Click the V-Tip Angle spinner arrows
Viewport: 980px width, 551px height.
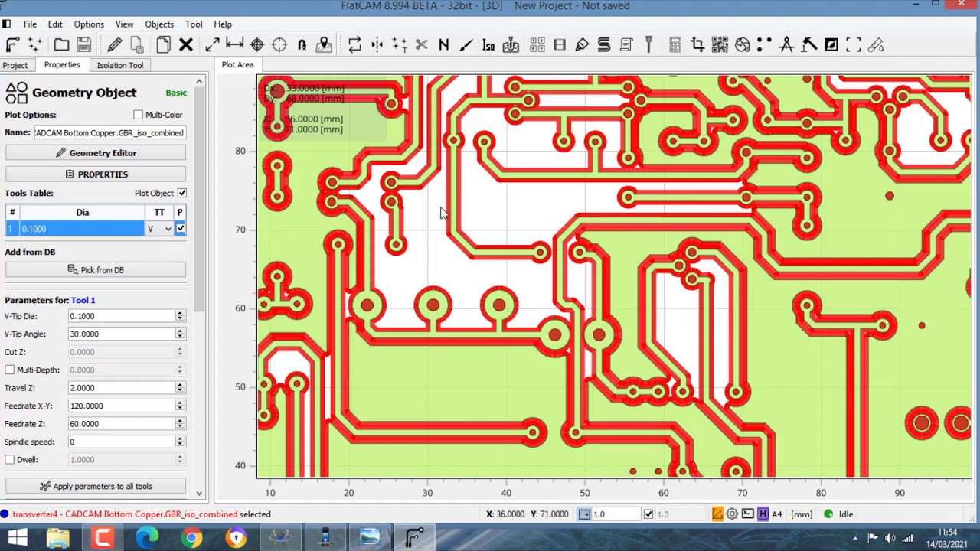180,334
